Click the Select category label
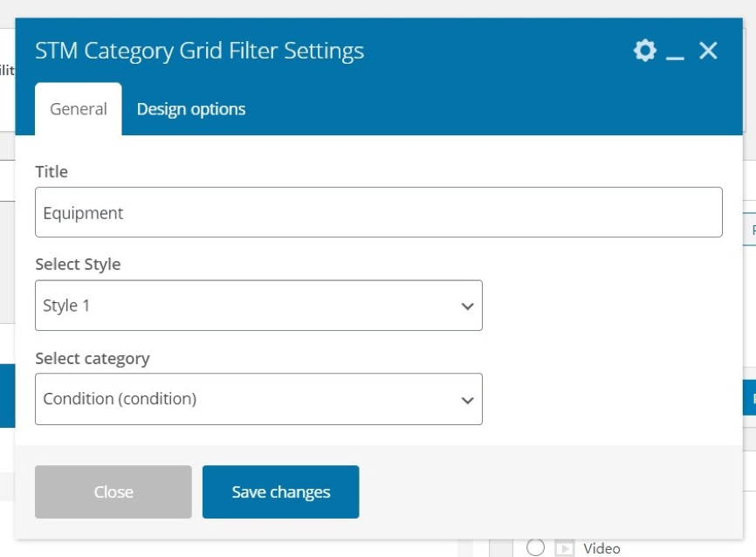 (x=92, y=358)
